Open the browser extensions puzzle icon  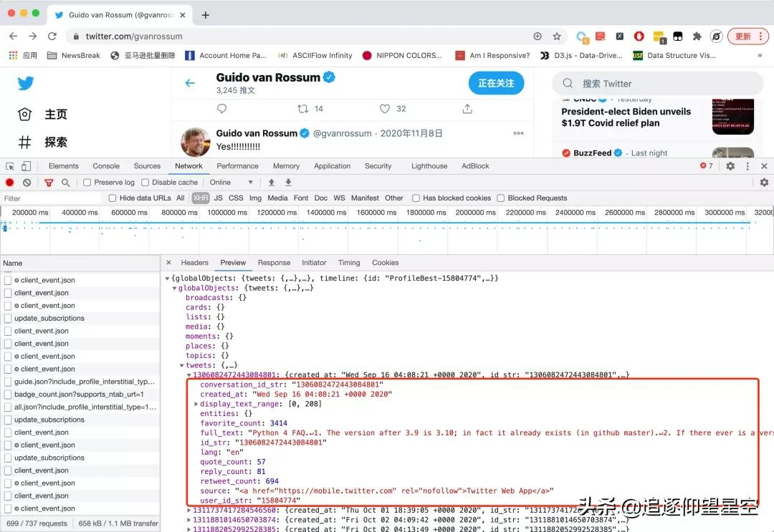[697, 36]
